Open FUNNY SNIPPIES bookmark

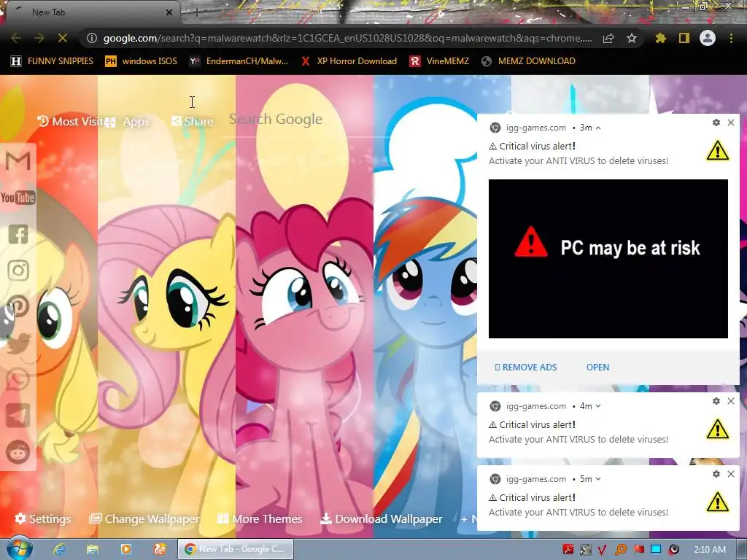coord(52,61)
